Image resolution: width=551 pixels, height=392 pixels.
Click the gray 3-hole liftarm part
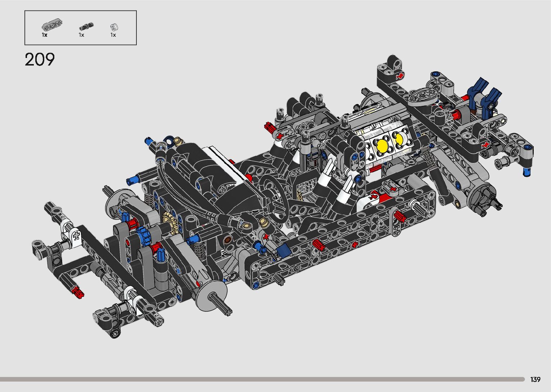pyautogui.click(x=52, y=25)
